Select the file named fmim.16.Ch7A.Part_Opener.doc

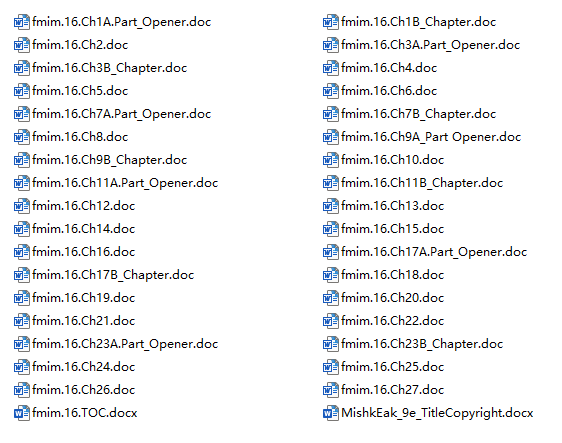click(122, 114)
